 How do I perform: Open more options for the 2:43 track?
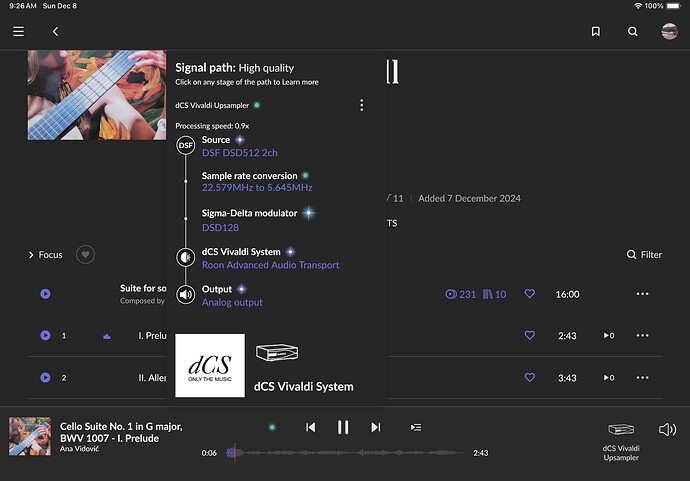(642, 335)
